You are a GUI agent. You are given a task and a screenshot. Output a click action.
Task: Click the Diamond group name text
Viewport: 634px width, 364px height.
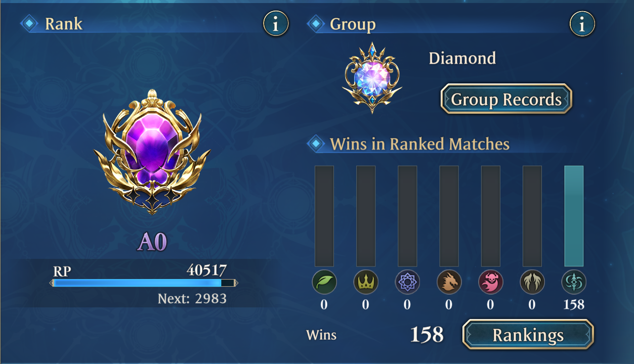coord(462,58)
